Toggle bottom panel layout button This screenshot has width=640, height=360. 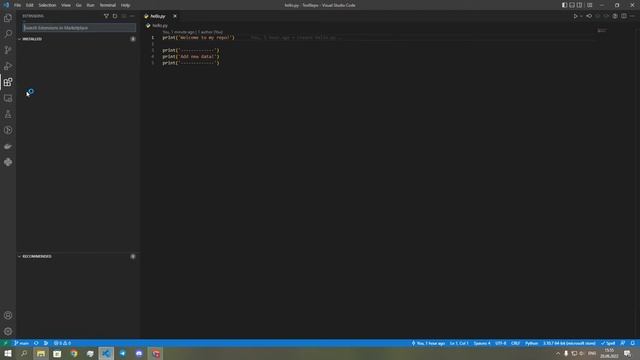(x=572, y=5)
